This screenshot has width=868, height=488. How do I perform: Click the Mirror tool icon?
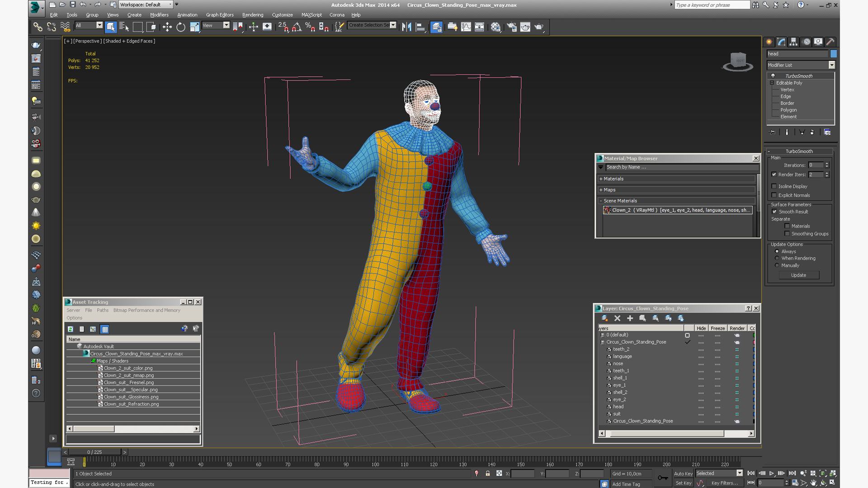[x=406, y=27]
